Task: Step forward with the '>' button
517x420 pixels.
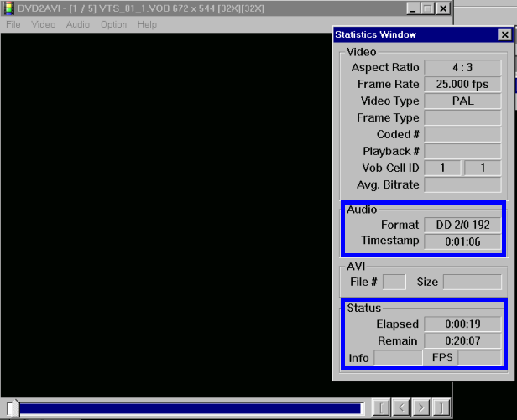Action: click(x=421, y=407)
